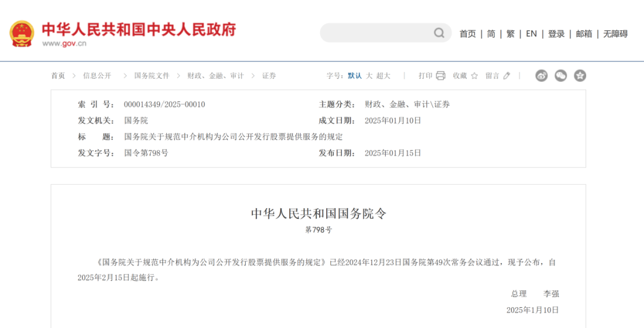Screen dimensions: 644x328
Task: Open the 无障碍 accessibility link
Action: point(615,34)
